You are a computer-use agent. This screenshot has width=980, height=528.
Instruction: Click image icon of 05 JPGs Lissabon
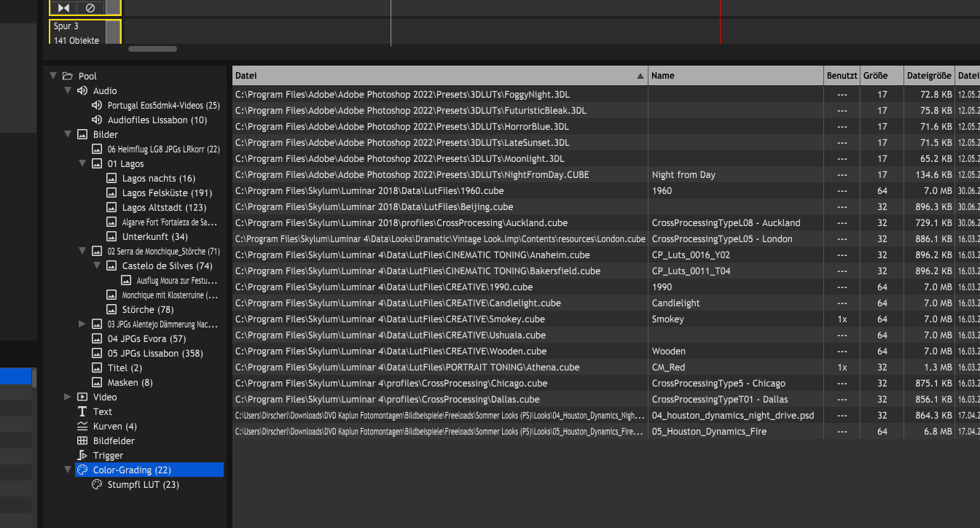(97, 353)
